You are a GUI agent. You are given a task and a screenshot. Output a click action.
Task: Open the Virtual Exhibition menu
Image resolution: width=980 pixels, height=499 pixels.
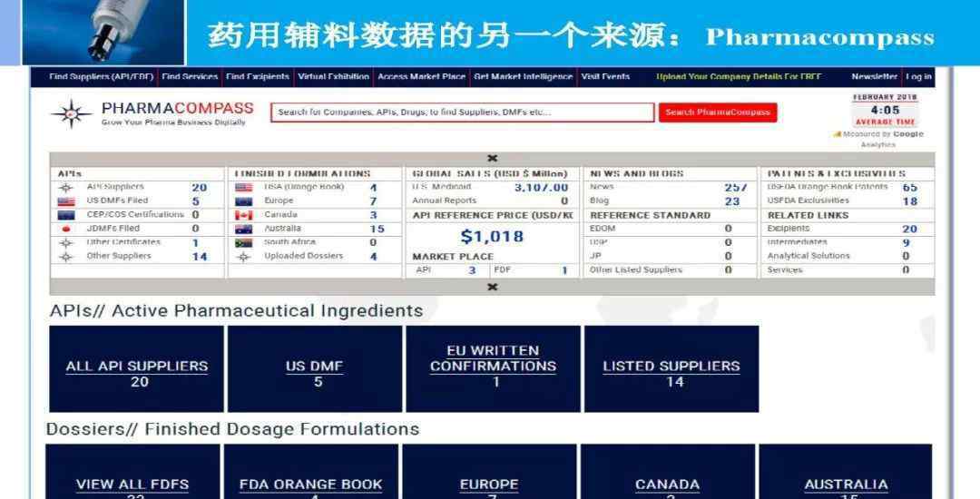[x=333, y=77]
